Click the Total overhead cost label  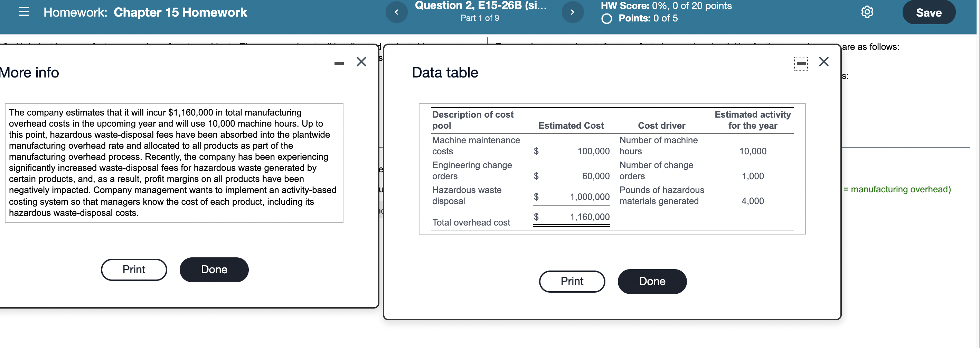(x=471, y=223)
